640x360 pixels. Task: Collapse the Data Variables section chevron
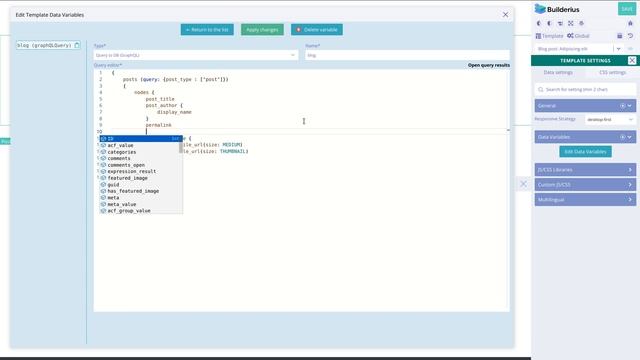(630, 137)
